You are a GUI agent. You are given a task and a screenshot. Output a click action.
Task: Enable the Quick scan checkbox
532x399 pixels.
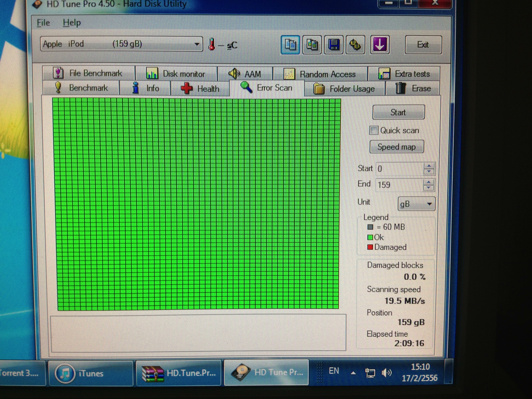click(x=374, y=131)
